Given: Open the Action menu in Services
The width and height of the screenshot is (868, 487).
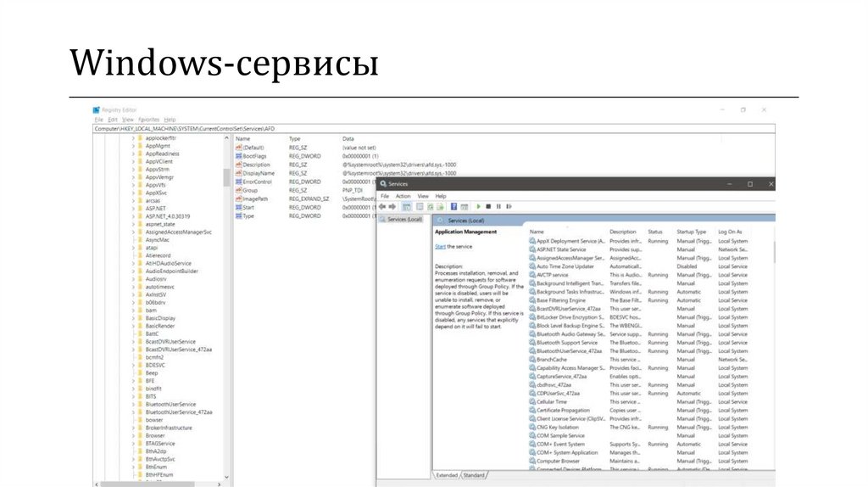Looking at the screenshot, I should [403, 196].
